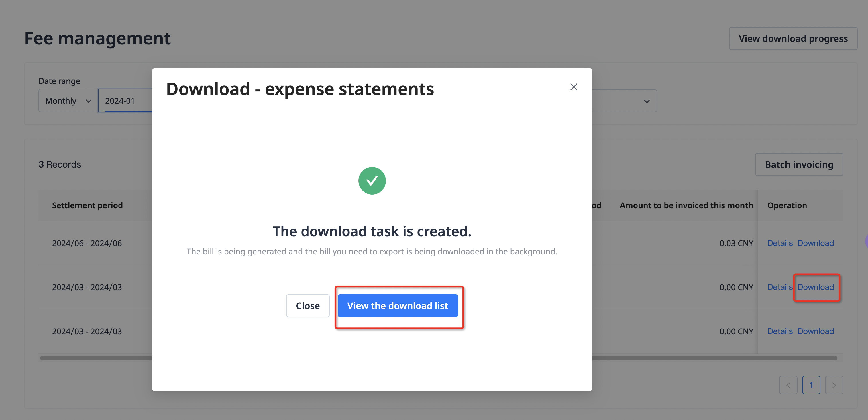Click the highlighted Download link in middle row
Viewport: 868px width, 420px height.
coord(816,287)
